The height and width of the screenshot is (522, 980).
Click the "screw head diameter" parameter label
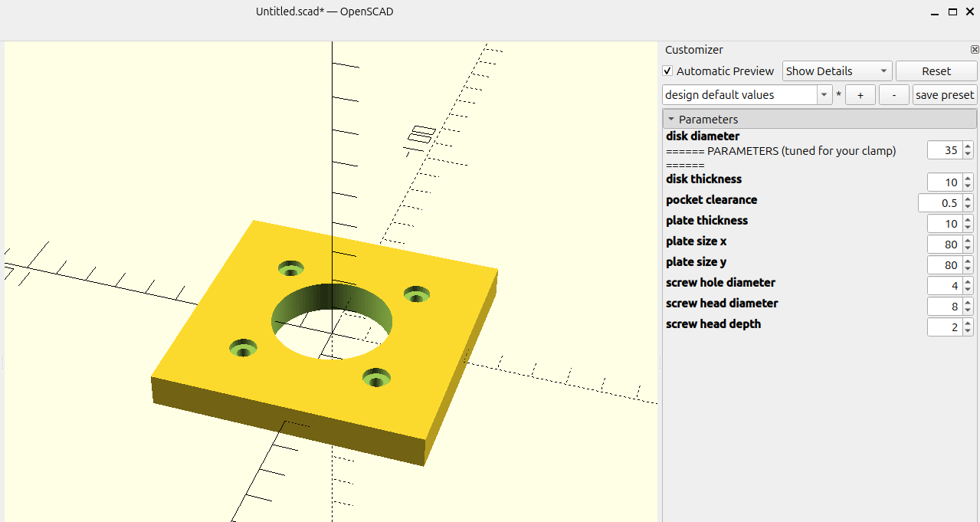(722, 304)
